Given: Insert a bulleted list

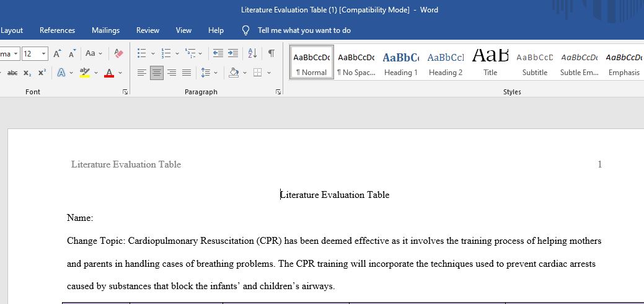Looking at the screenshot, I should point(142,53).
